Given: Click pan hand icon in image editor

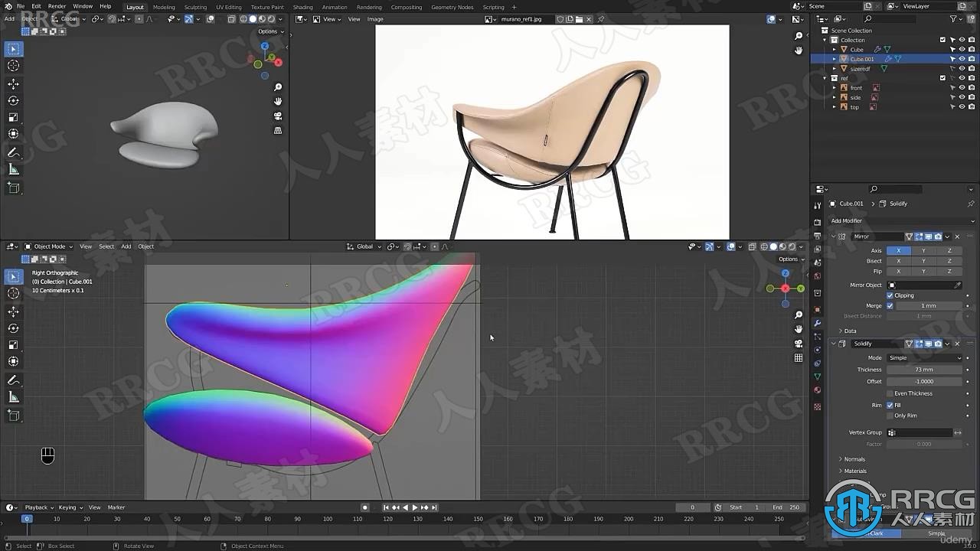Looking at the screenshot, I should tap(799, 51).
